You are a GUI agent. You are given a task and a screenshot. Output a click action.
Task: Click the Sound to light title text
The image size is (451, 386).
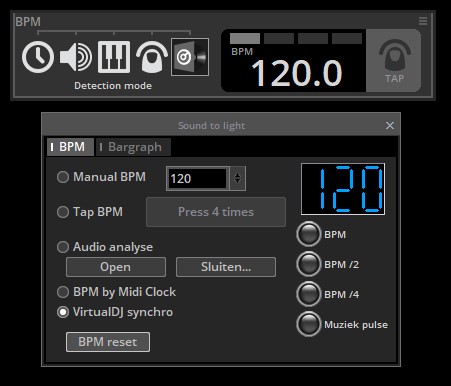212,126
